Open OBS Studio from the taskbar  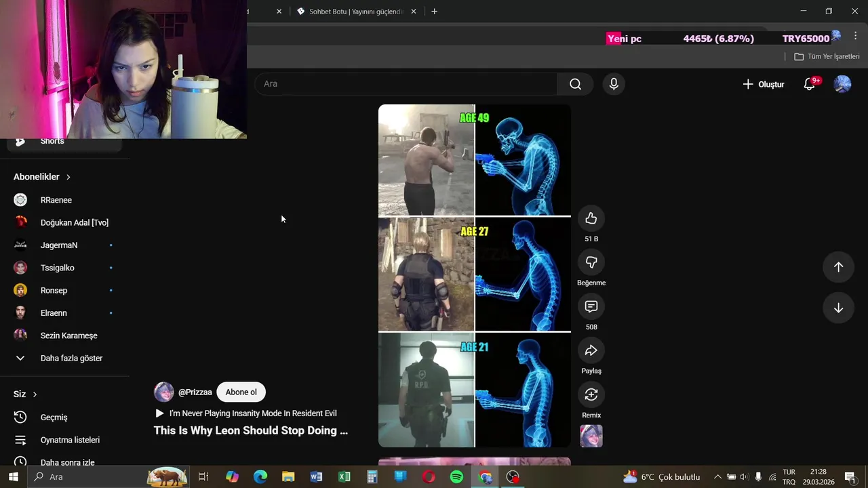click(x=513, y=477)
